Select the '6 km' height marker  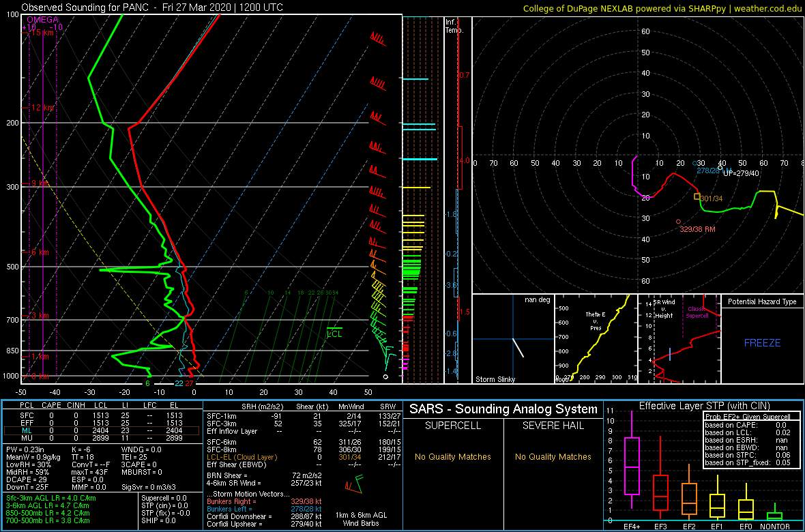point(40,252)
